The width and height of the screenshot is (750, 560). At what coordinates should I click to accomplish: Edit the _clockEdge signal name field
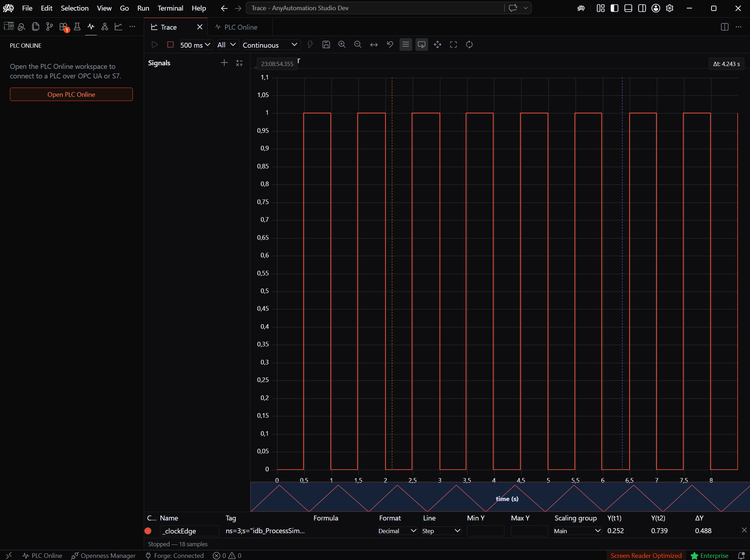(x=190, y=531)
